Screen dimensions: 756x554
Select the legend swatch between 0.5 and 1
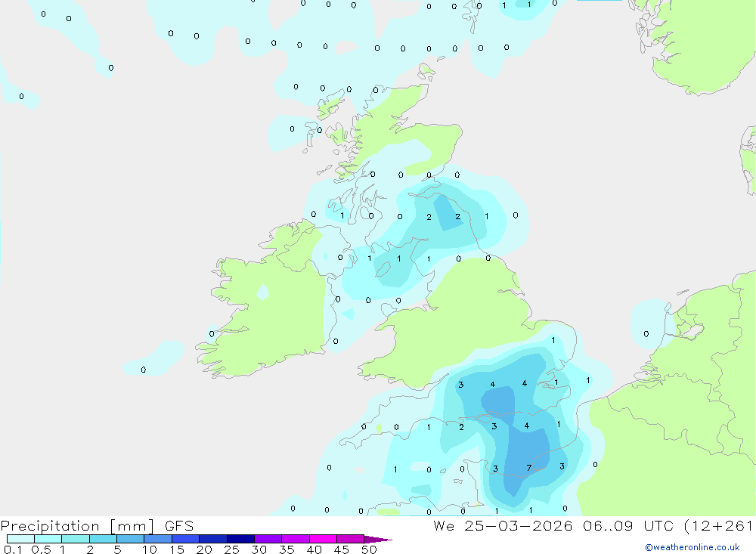click(x=48, y=539)
